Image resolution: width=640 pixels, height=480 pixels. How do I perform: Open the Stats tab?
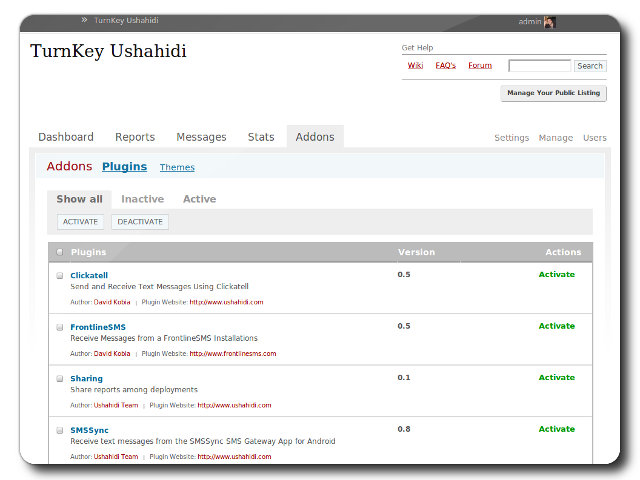click(x=261, y=137)
